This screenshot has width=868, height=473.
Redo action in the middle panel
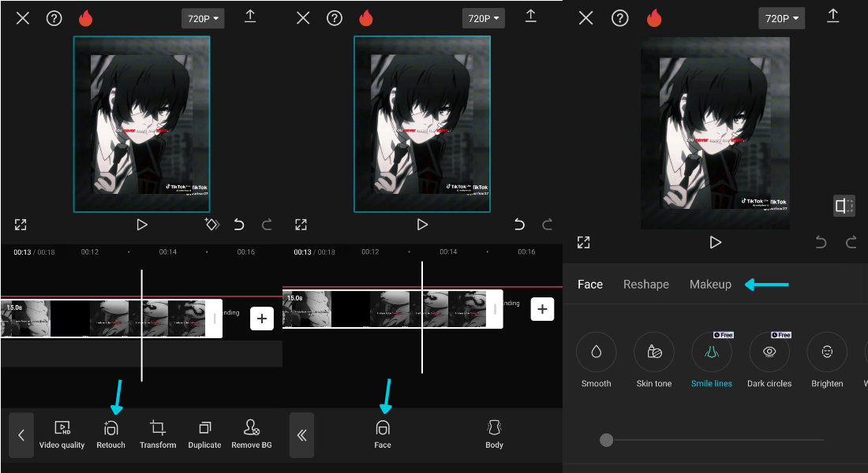(548, 225)
